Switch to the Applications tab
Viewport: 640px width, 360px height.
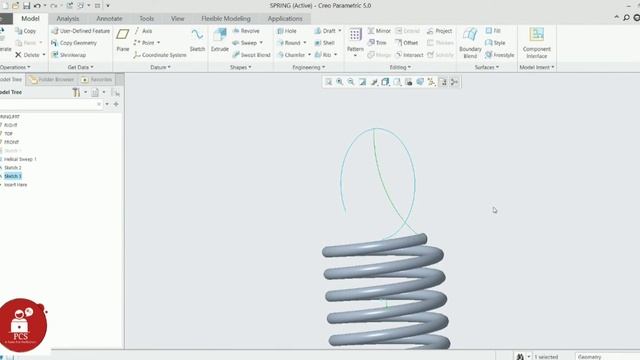click(x=285, y=19)
